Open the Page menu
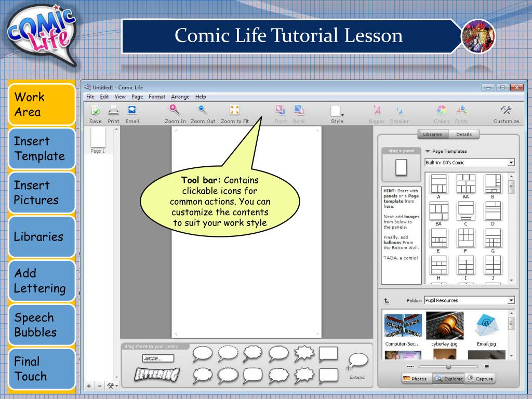532x399 pixels. 137,97
